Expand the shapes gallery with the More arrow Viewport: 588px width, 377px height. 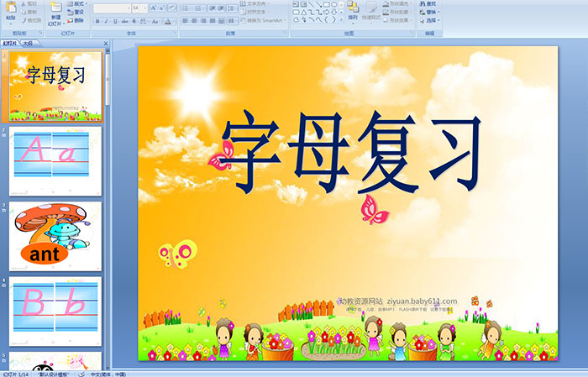341,20
